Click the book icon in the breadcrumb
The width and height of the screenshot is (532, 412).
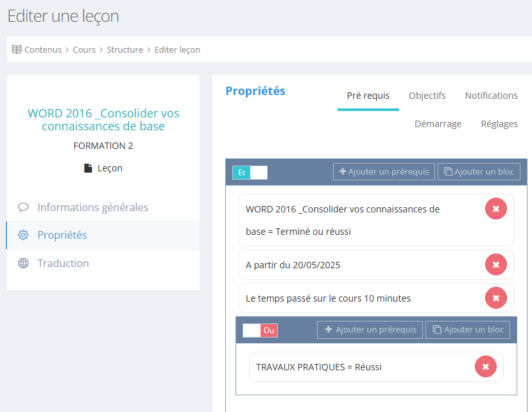[17, 49]
